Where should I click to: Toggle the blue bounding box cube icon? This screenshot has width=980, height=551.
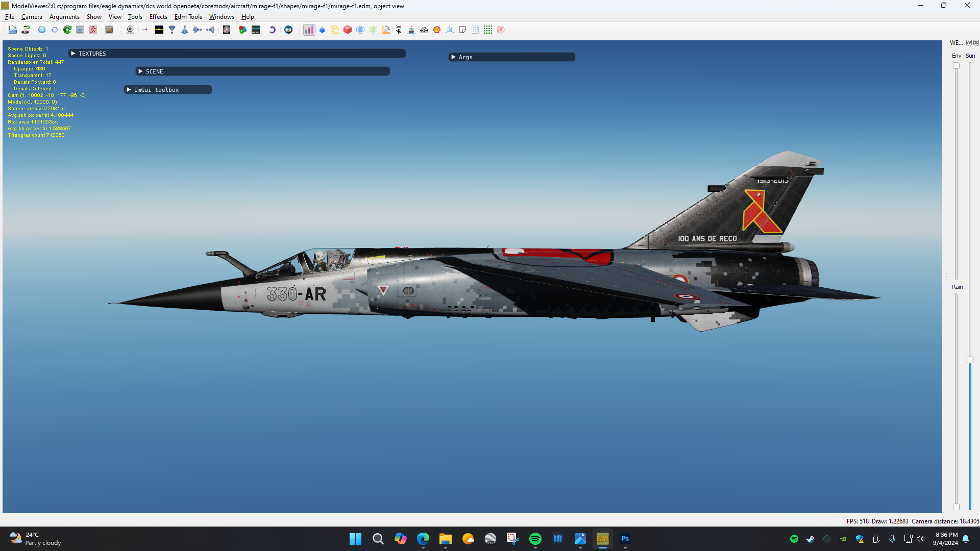360,30
